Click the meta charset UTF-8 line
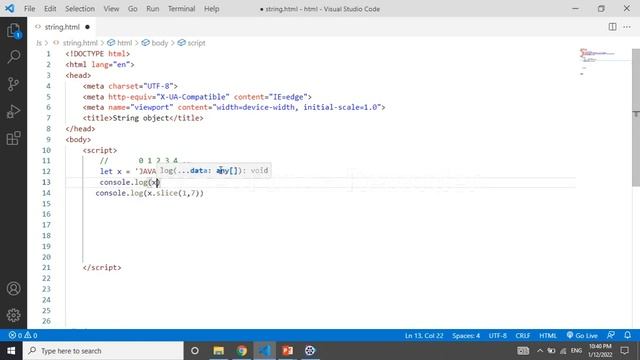The width and height of the screenshot is (640, 360). click(x=130, y=86)
